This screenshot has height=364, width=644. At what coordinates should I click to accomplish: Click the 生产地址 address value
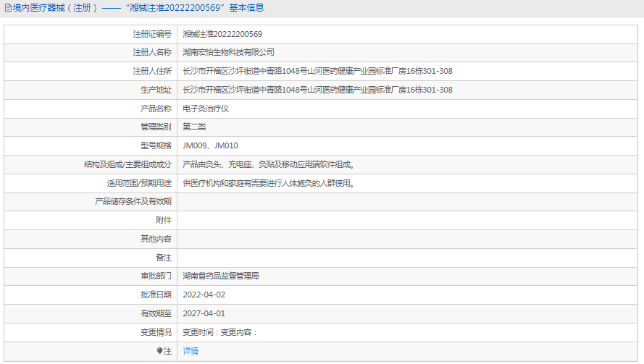point(317,90)
